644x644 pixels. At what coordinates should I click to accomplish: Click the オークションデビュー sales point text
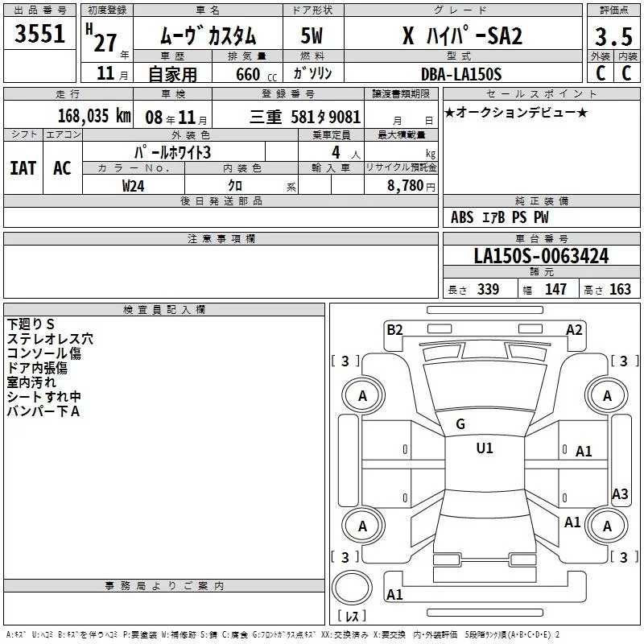pos(516,113)
